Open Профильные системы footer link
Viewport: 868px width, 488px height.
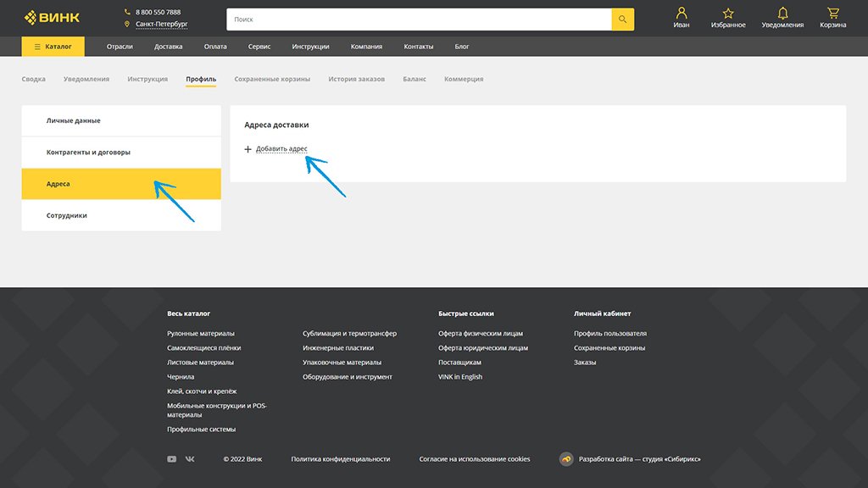(x=202, y=429)
